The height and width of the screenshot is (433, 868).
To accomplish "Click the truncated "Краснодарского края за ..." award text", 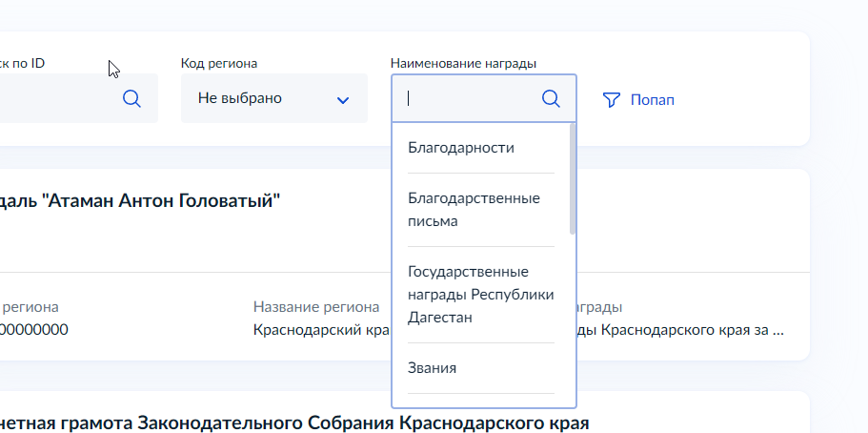I will click(686, 330).
